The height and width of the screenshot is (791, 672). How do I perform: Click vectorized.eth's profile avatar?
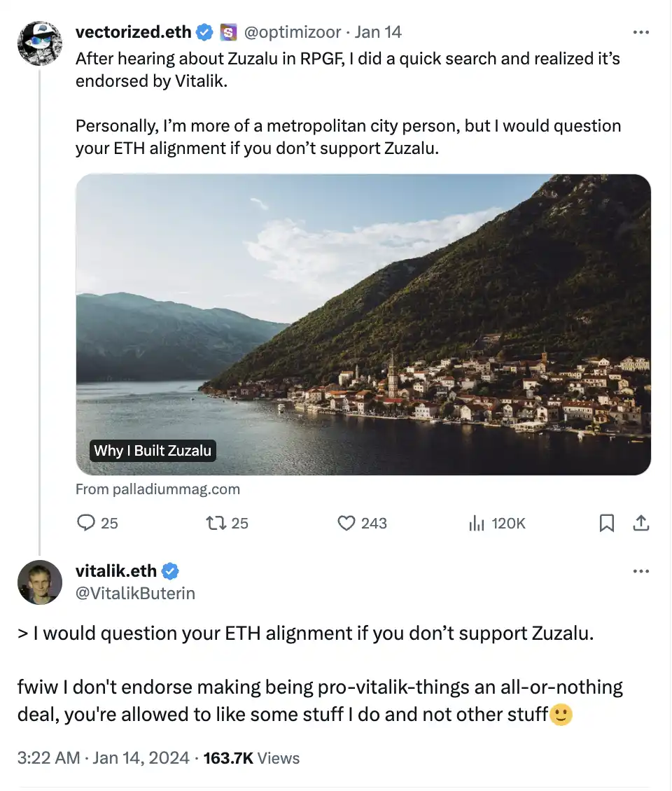[x=40, y=43]
